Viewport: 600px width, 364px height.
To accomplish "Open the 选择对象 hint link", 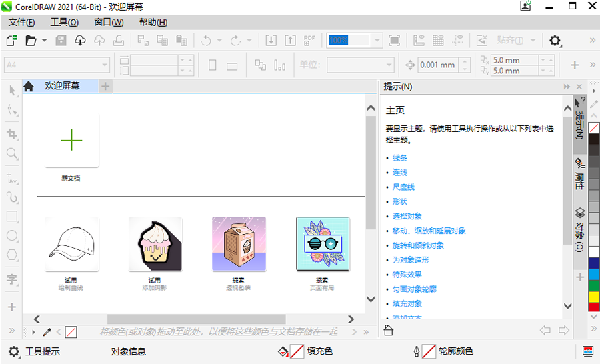I will click(407, 216).
